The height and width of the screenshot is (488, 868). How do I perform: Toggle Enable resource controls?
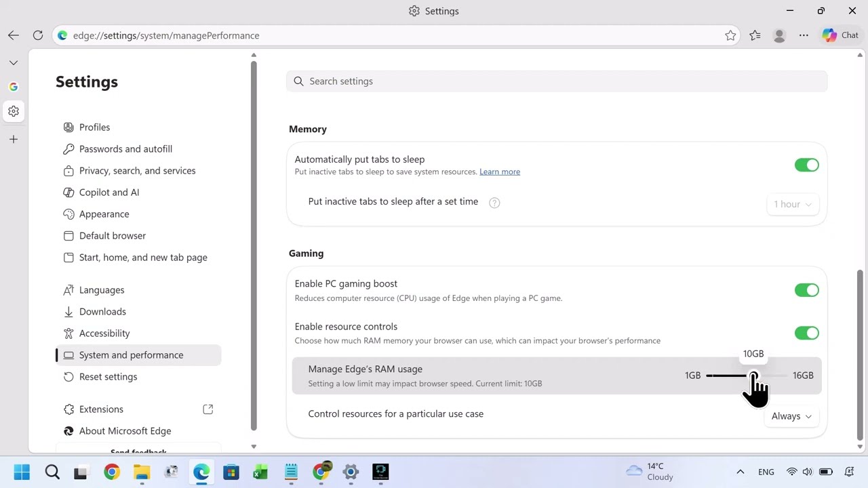(x=807, y=333)
